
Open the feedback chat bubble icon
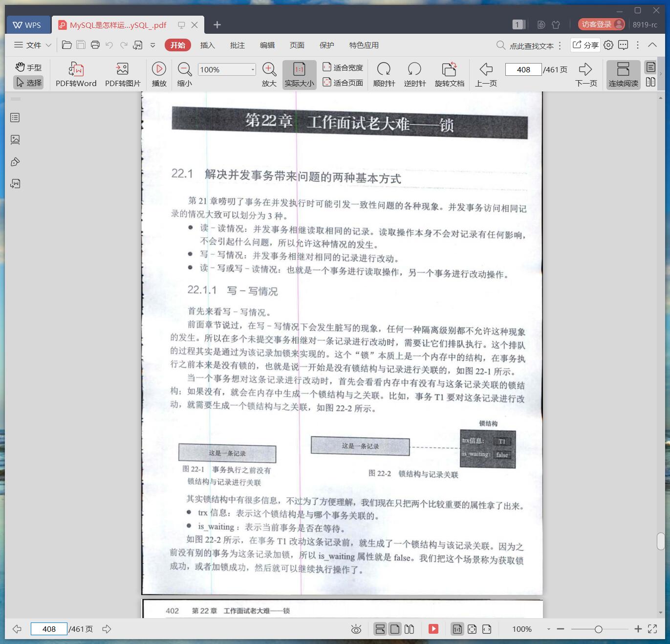point(623,45)
